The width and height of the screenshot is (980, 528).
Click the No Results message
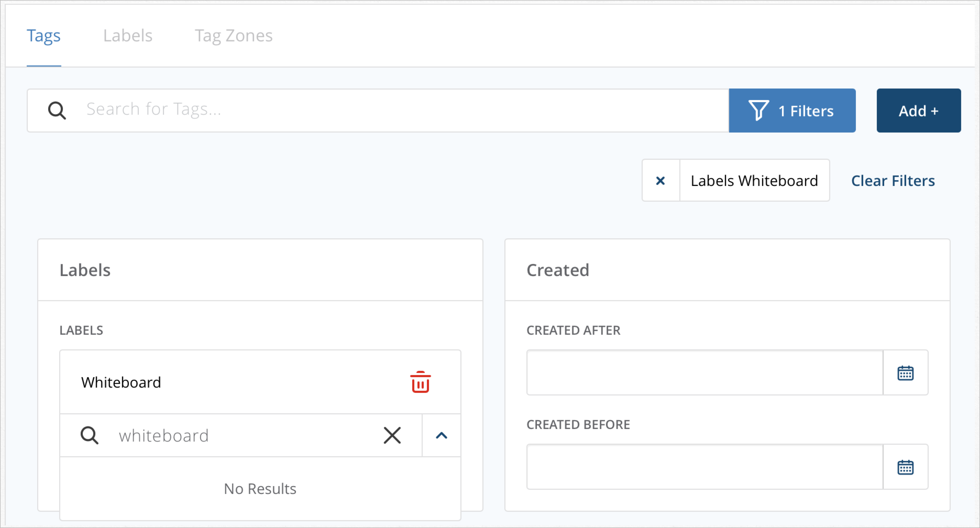260,489
